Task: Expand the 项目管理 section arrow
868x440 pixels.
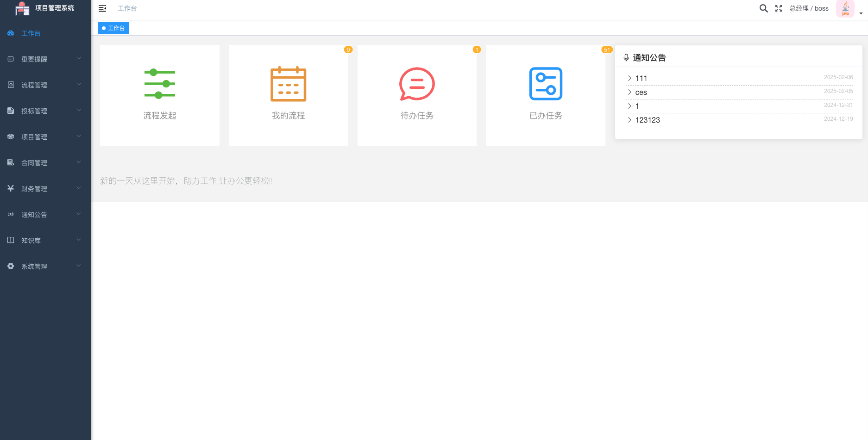Action: coord(78,136)
